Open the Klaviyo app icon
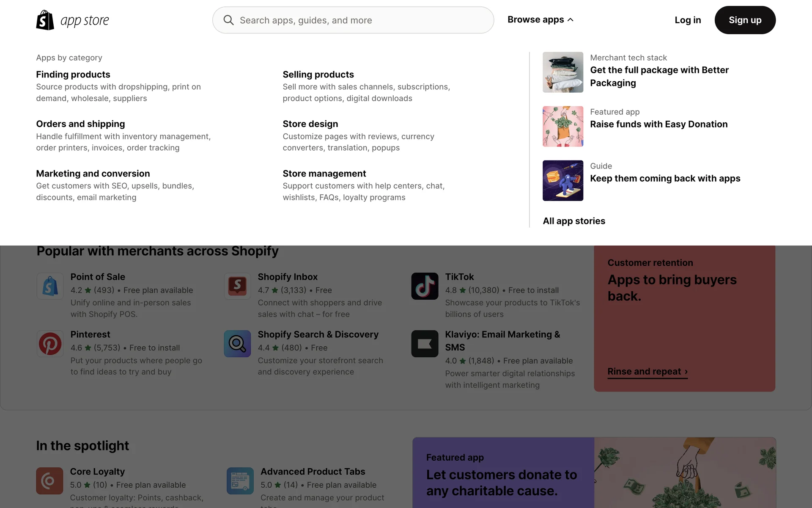 click(x=425, y=344)
